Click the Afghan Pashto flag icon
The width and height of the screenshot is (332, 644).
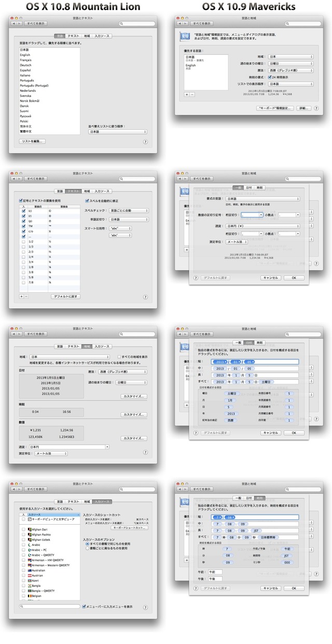(x=30, y=535)
